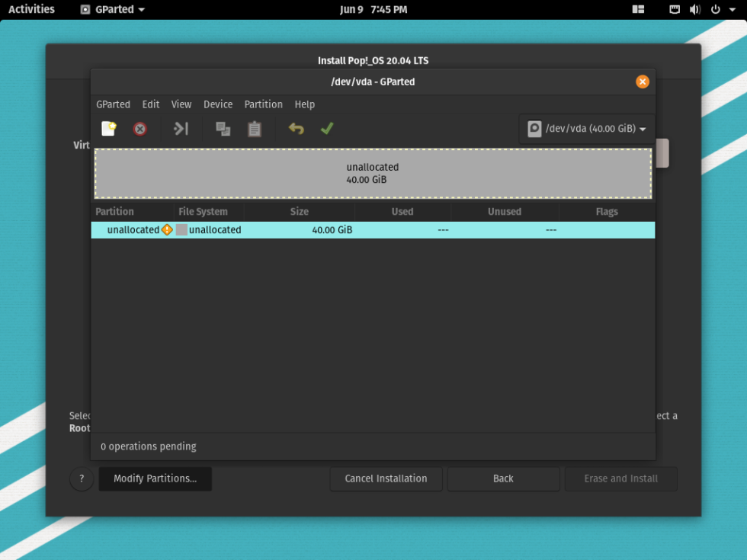Click the Modify Partitions button
This screenshot has height=560, width=747.
(155, 478)
